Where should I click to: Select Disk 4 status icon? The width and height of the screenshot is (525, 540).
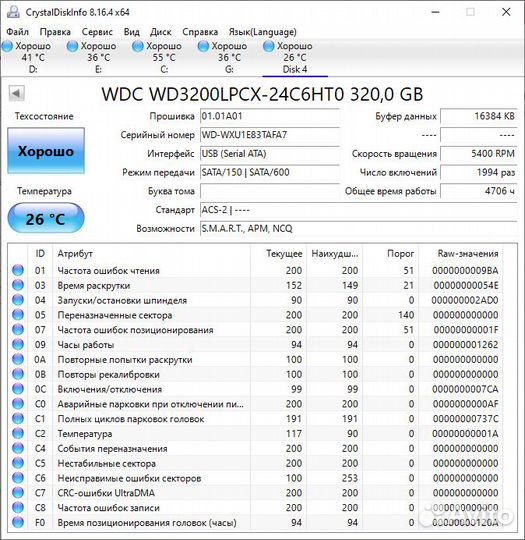269,46
